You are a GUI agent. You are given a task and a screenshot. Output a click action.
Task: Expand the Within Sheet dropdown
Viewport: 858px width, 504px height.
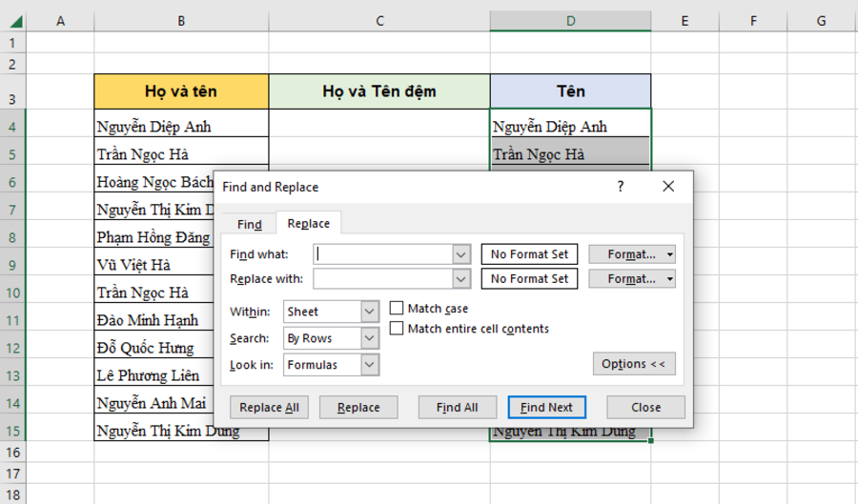pos(370,312)
